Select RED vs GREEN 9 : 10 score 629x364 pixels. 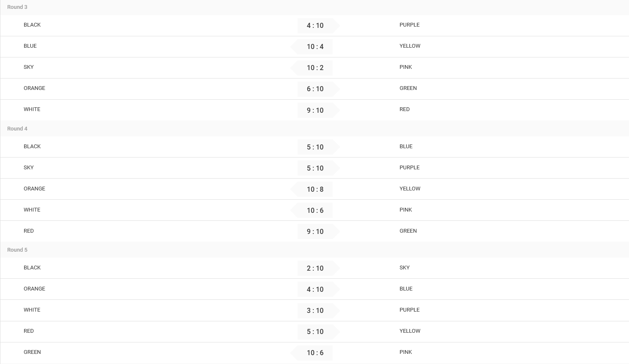pyautogui.click(x=315, y=231)
